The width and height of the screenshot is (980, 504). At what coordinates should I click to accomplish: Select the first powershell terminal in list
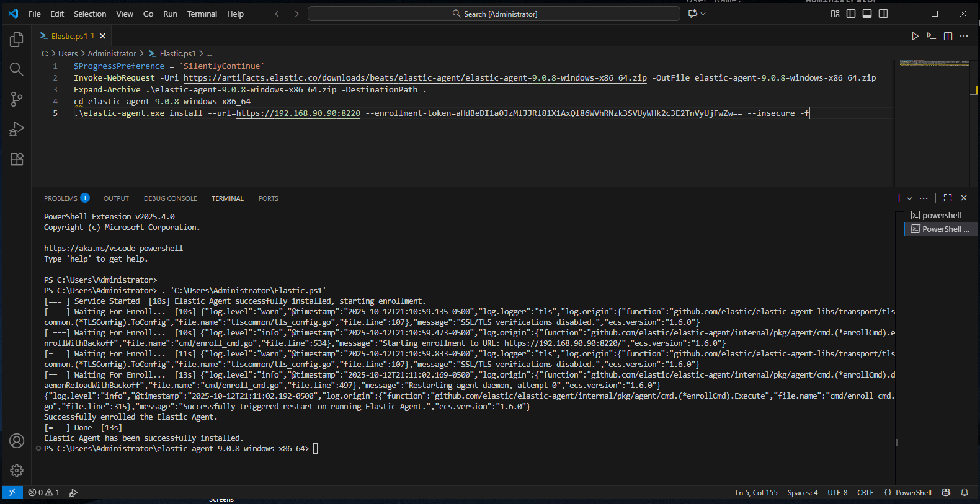point(940,215)
